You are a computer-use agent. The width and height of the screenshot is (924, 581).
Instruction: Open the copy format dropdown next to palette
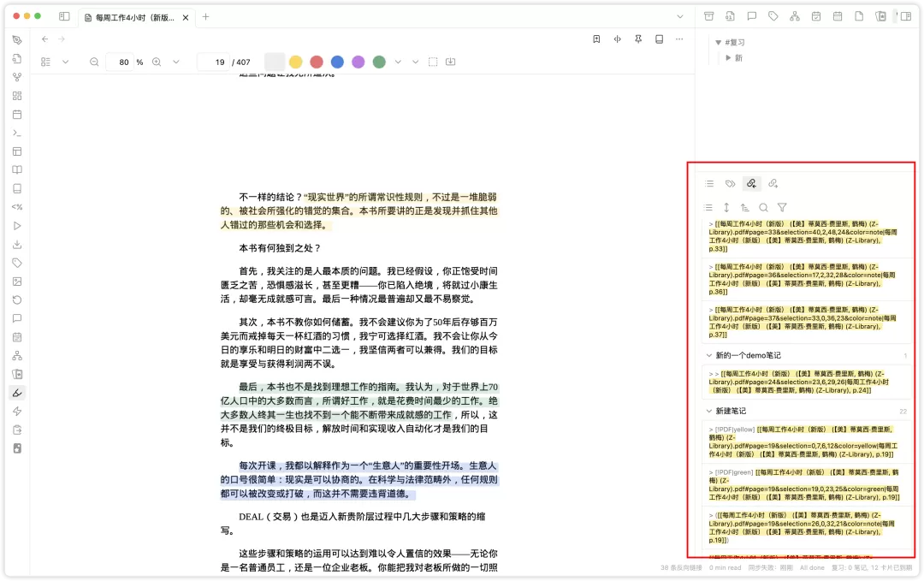(416, 62)
